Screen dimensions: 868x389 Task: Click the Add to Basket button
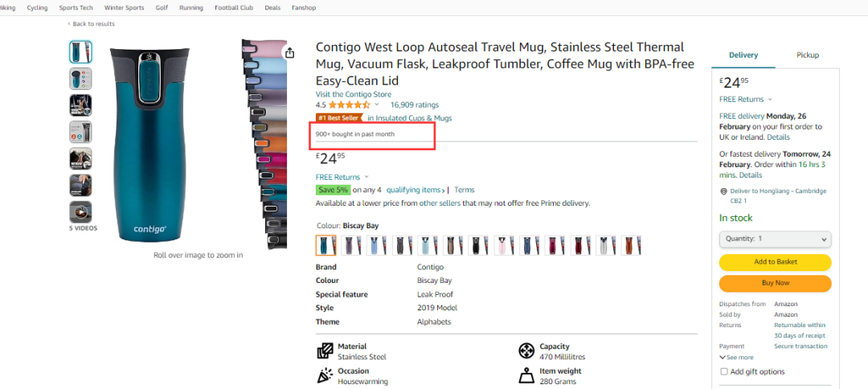[775, 262]
